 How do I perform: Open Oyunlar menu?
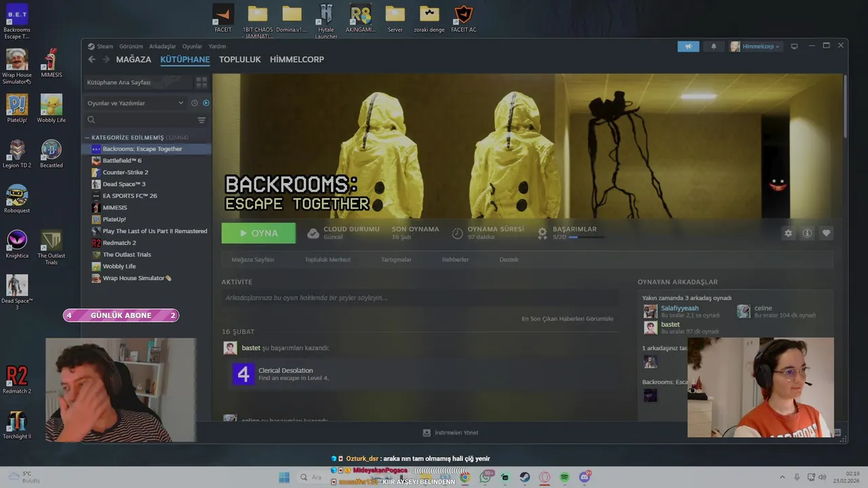[192, 46]
